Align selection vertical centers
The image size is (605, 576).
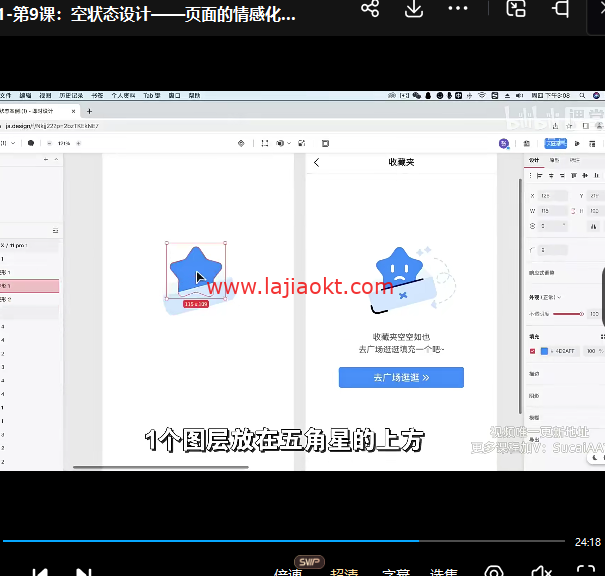[585, 176]
